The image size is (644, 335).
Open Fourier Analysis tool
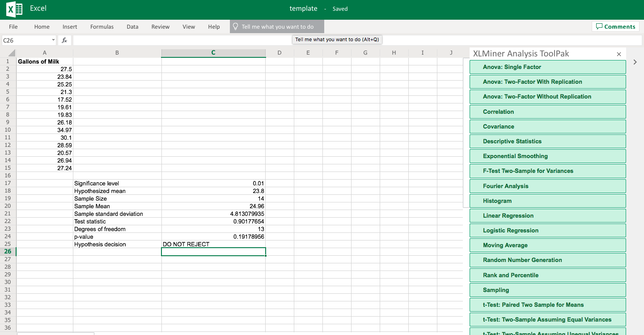coord(547,186)
